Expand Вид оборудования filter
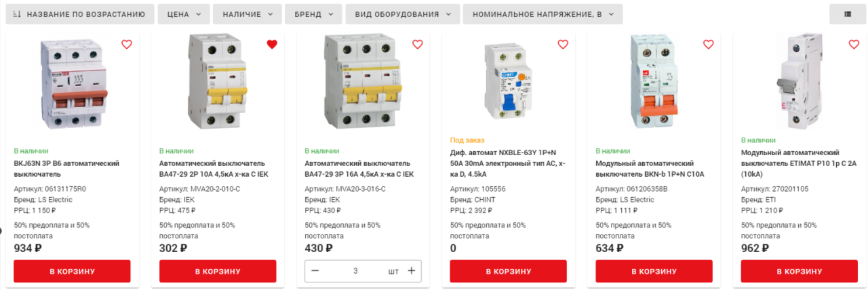Image resolution: width=868 pixels, height=290 pixels. click(x=403, y=14)
